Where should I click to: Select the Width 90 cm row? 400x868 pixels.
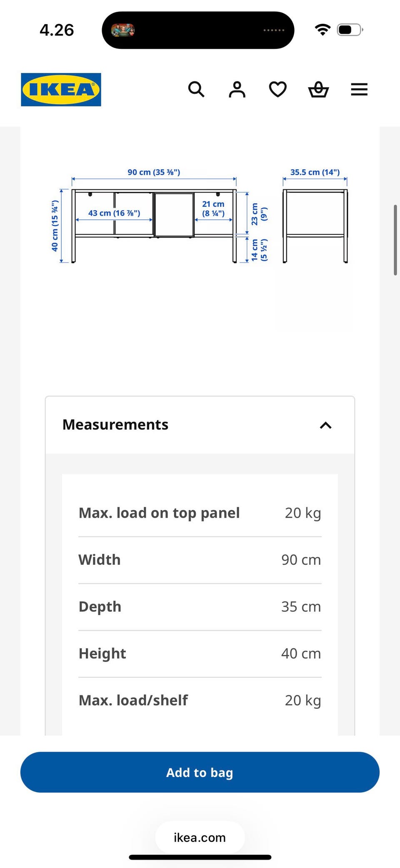click(x=200, y=560)
